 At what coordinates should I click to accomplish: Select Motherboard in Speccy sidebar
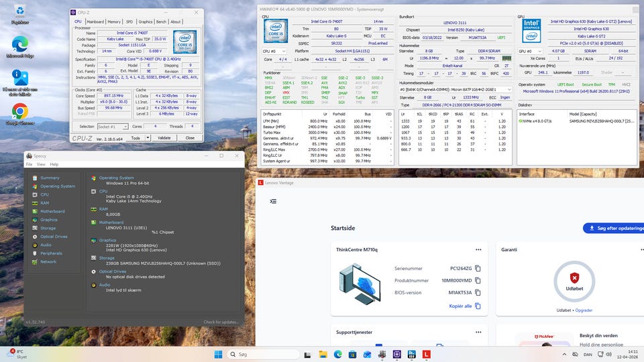click(x=52, y=211)
